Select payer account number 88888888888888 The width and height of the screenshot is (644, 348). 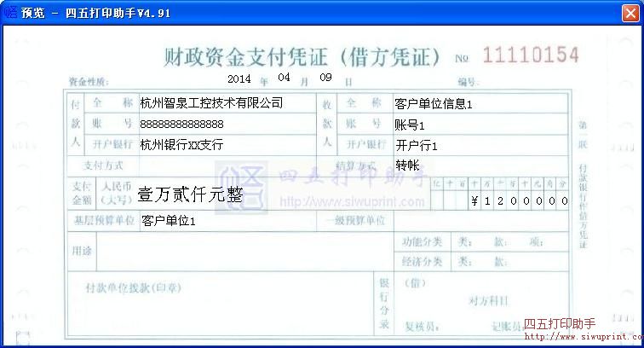point(182,125)
